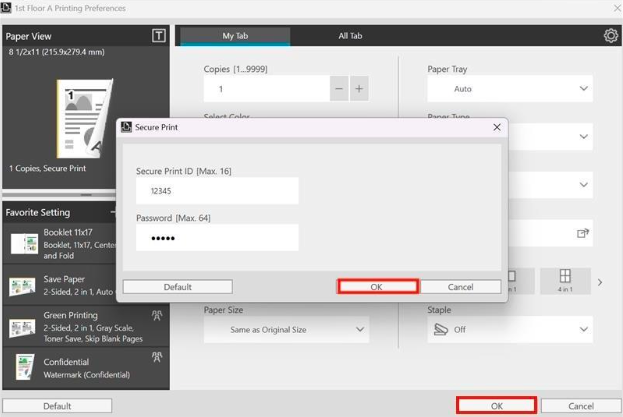Open the Staple dropdown

(x=510, y=330)
